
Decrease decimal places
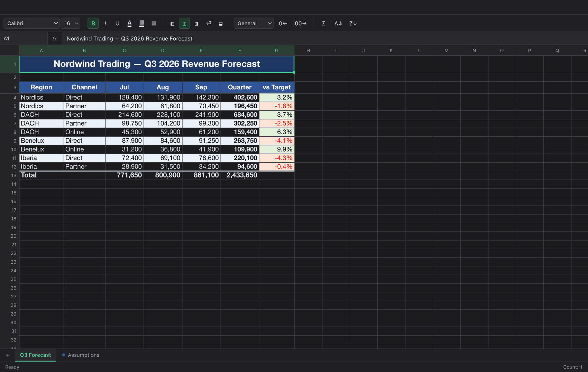tap(282, 23)
